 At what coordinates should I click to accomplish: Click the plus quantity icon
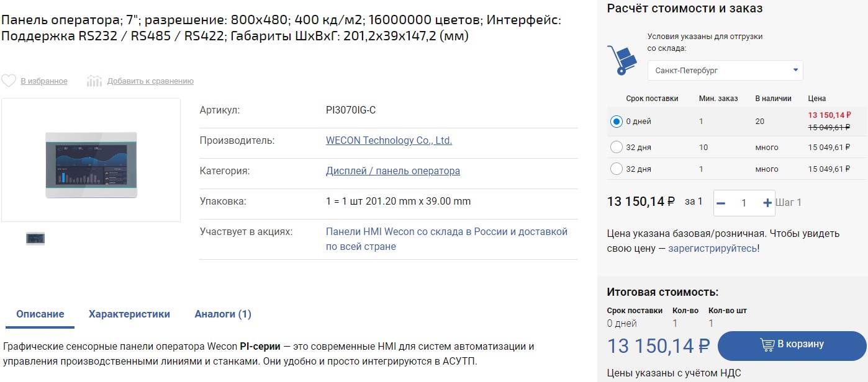[x=767, y=203]
